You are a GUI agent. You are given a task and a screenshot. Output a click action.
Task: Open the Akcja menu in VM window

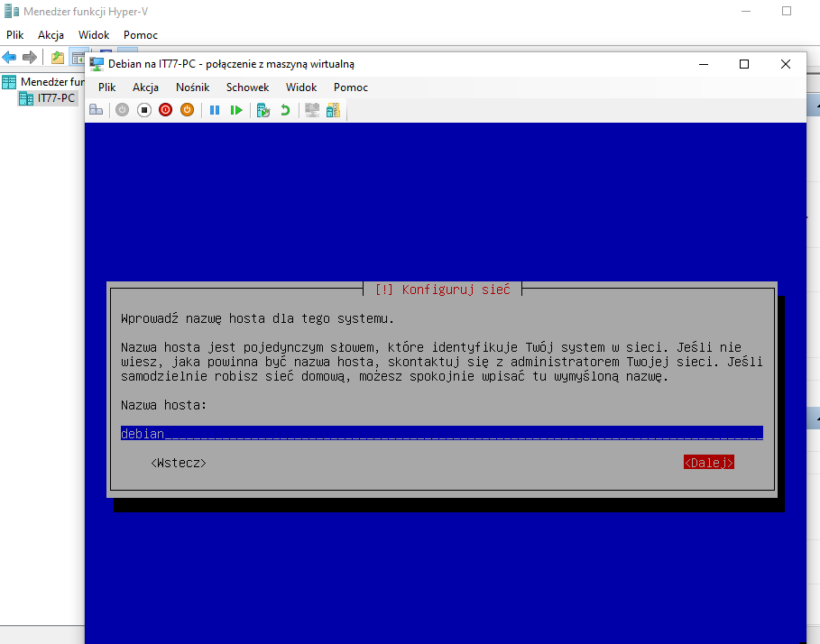click(145, 87)
